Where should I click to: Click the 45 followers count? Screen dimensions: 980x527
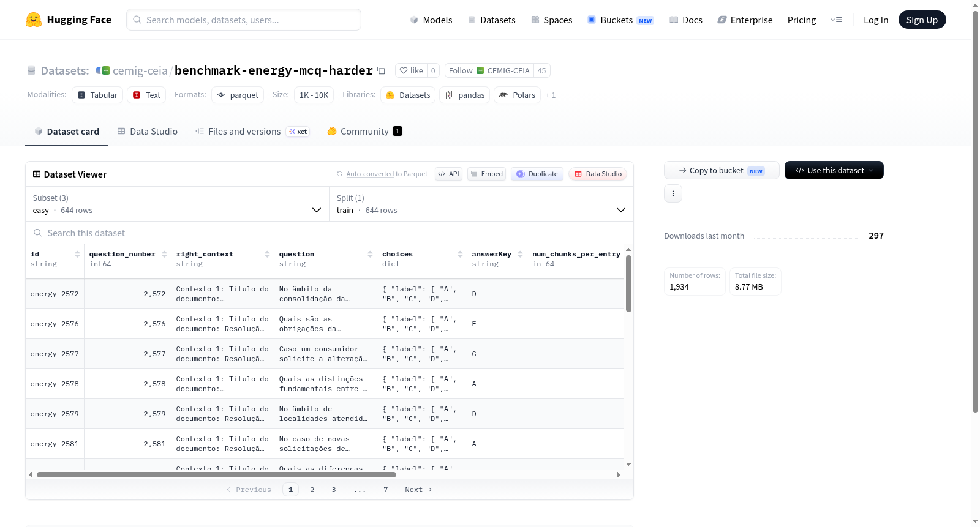coord(541,70)
